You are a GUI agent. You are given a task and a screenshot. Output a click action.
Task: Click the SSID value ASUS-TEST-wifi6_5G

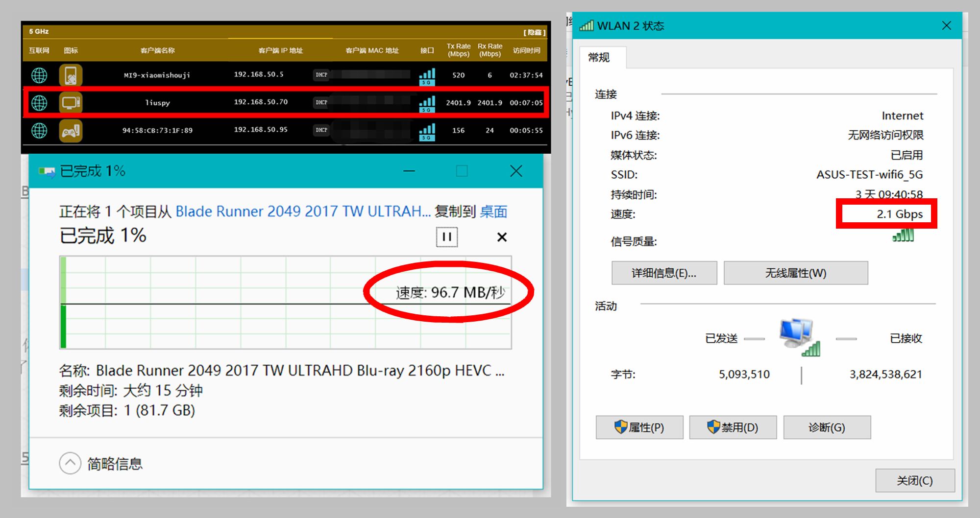point(869,175)
